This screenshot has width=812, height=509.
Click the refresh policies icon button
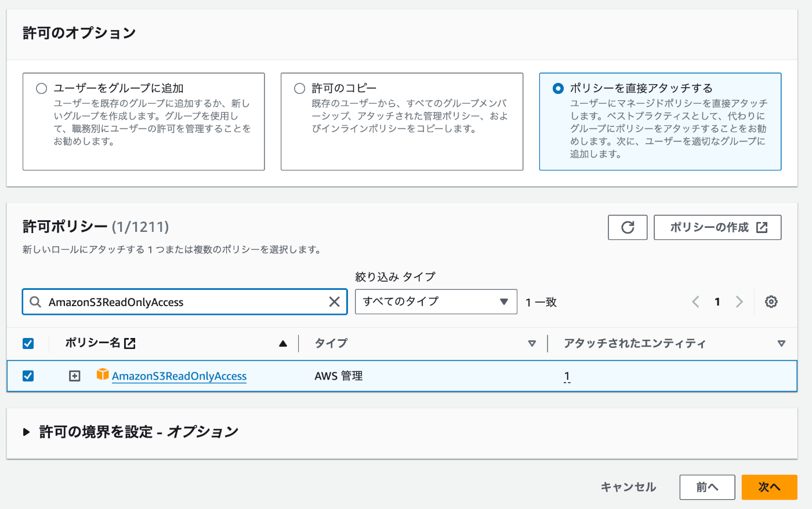tap(628, 227)
